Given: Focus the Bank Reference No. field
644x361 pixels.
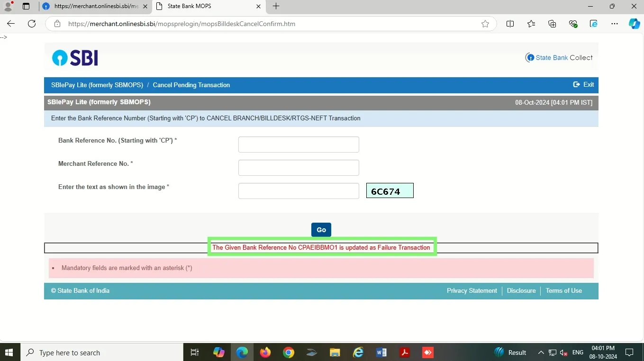Looking at the screenshot, I should click(299, 144).
